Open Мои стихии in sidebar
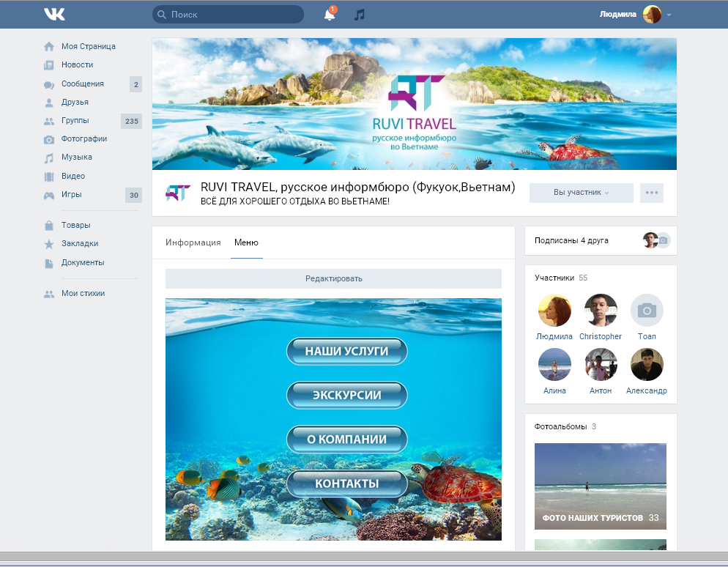The width and height of the screenshot is (728, 567). (83, 294)
